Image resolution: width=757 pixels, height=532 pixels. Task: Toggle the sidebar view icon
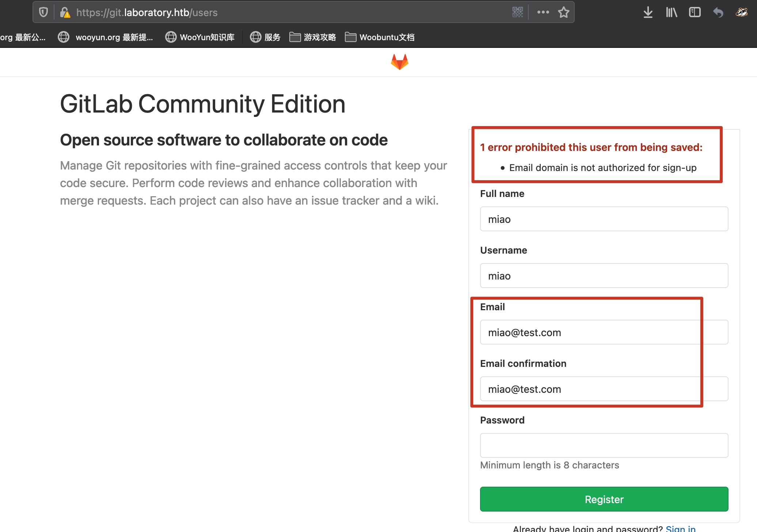point(695,12)
